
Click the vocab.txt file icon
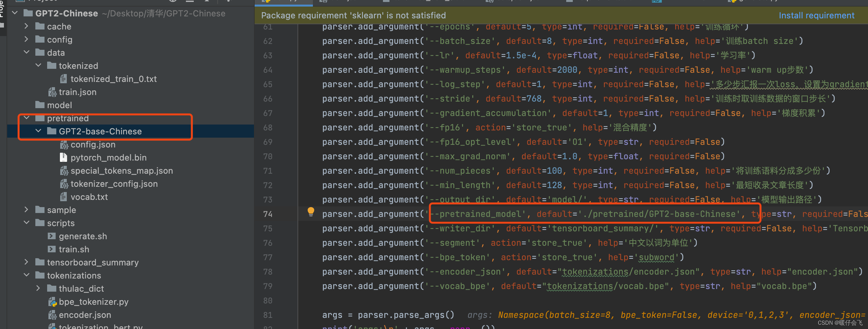[x=63, y=197]
